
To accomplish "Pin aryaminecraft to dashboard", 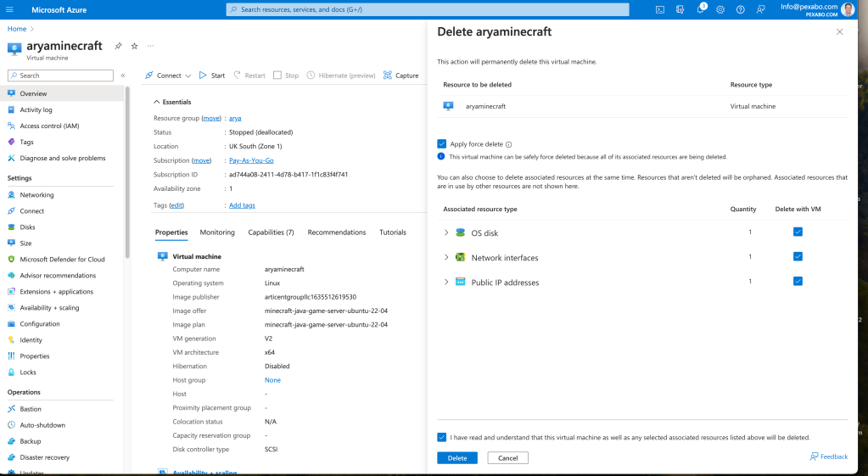I will 118,46.
